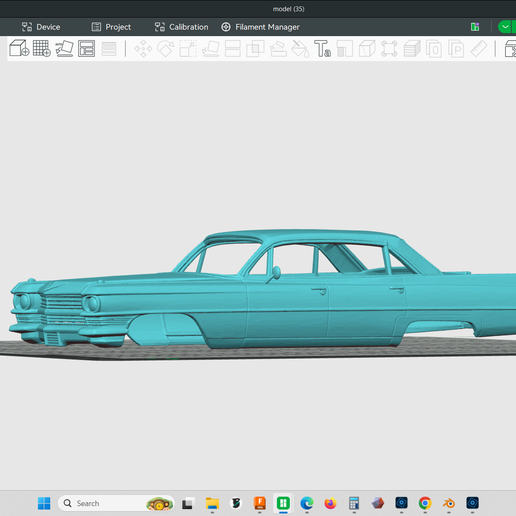
Task: Click the bounding-box corners toolbar icon
Action: click(x=389, y=49)
